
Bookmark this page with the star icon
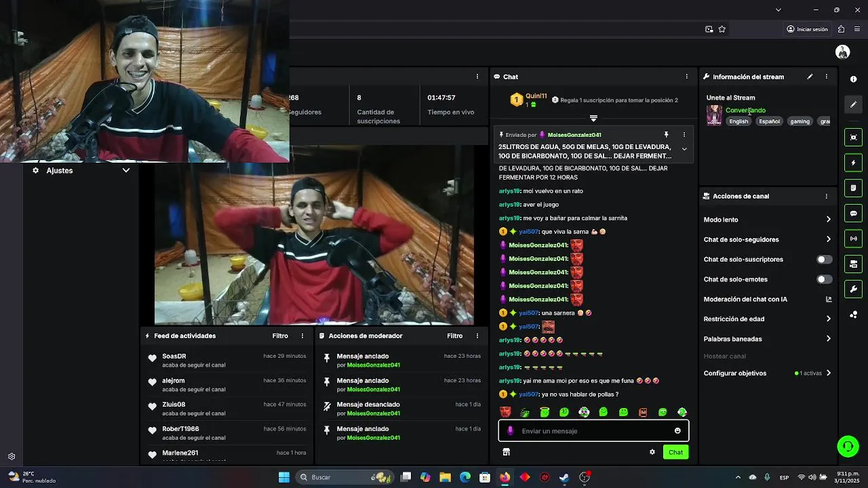click(722, 29)
